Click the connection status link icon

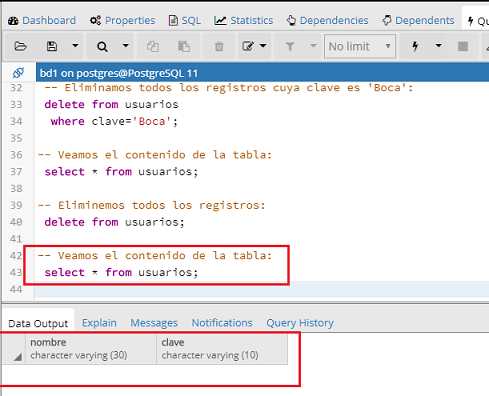[x=18, y=72]
